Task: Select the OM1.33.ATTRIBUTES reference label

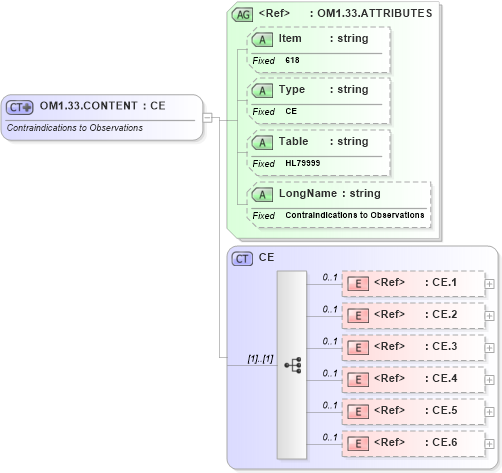Action: 374,13
